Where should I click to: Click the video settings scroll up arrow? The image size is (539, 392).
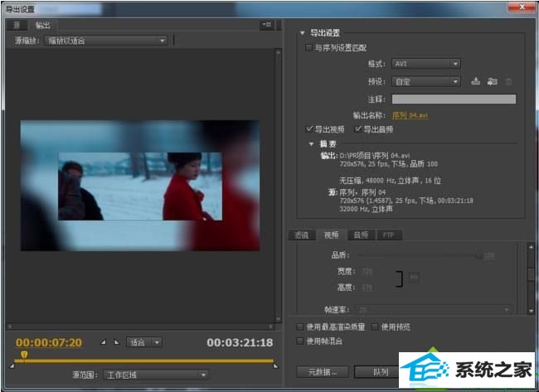(x=531, y=247)
